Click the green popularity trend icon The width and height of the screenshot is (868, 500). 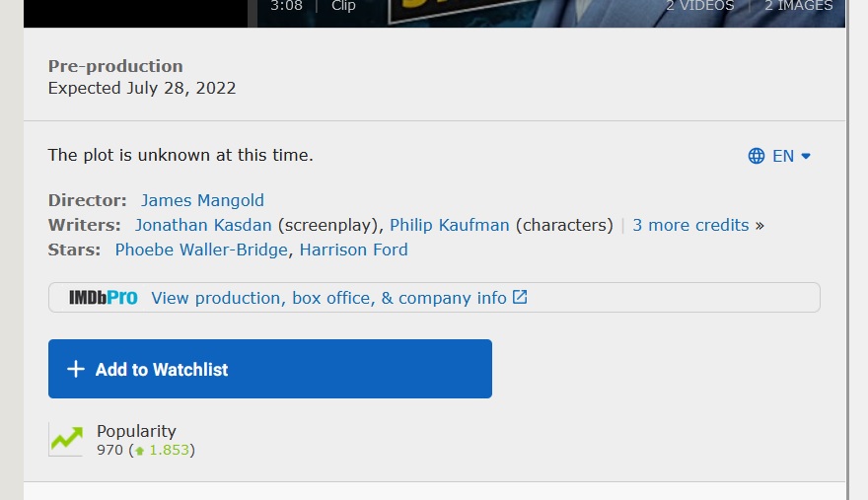pyautogui.click(x=66, y=440)
